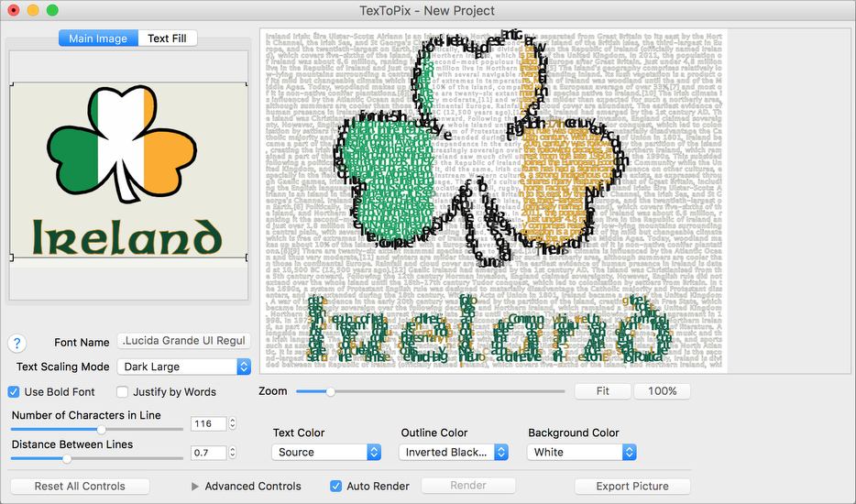The width and height of the screenshot is (856, 504).
Task: Click the Render button
Action: [468, 486]
